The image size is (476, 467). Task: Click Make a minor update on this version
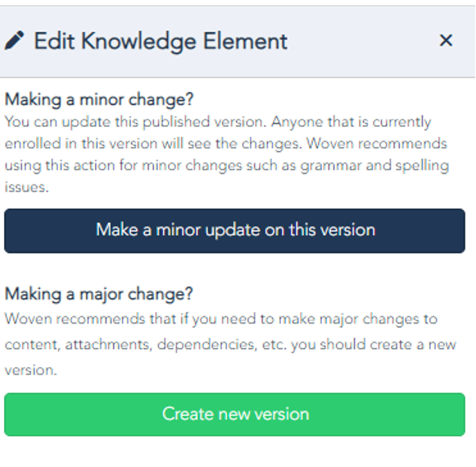234,231
